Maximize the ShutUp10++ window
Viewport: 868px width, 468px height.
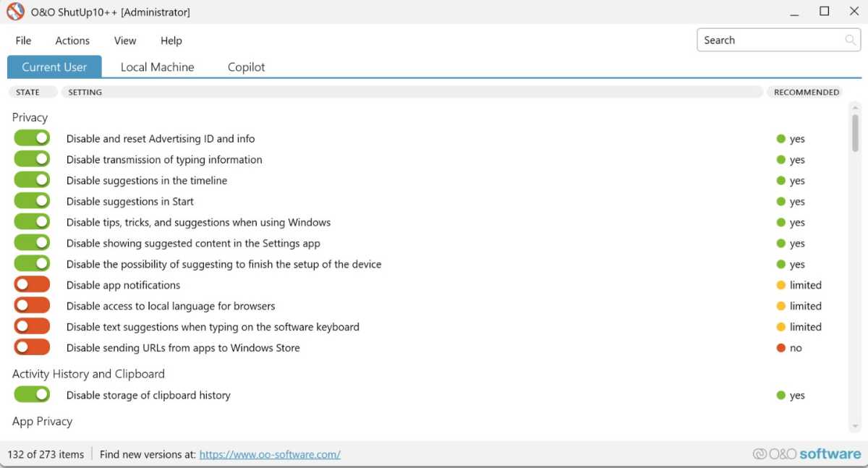click(824, 12)
